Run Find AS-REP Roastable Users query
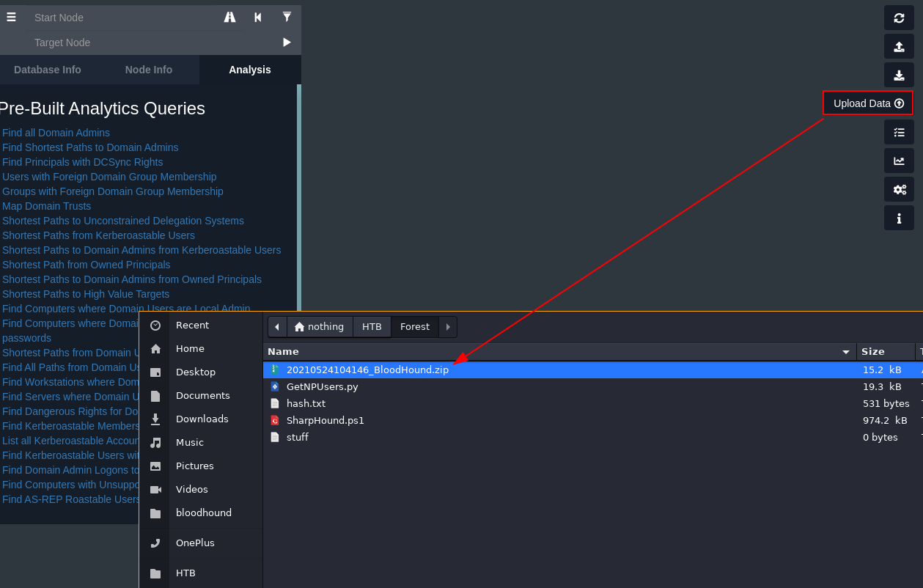The image size is (923, 588). (71, 499)
